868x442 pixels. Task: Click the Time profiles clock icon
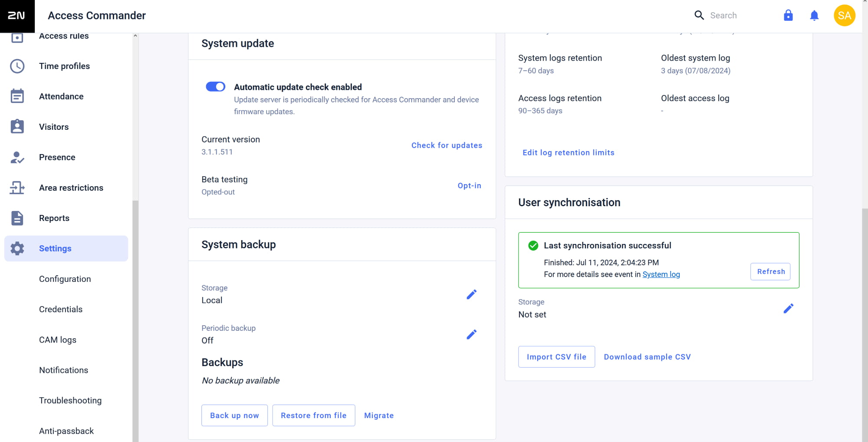click(17, 66)
